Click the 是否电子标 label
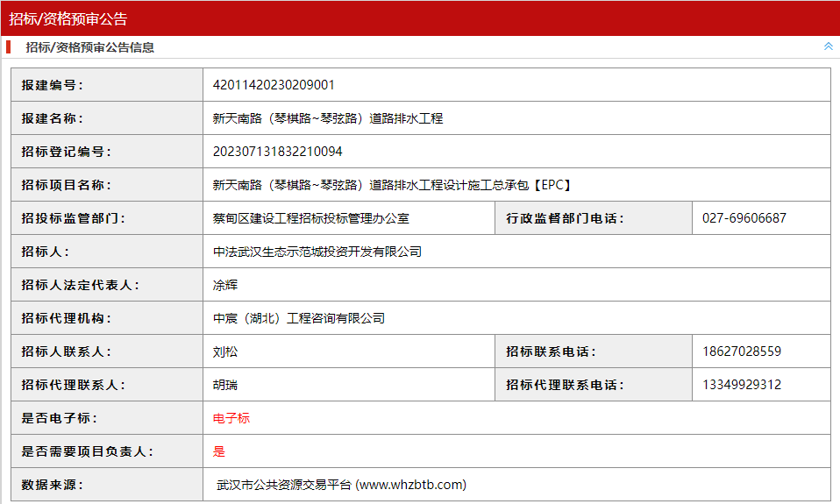Screen dimensions: 840x504 pyautogui.click(x=59, y=418)
